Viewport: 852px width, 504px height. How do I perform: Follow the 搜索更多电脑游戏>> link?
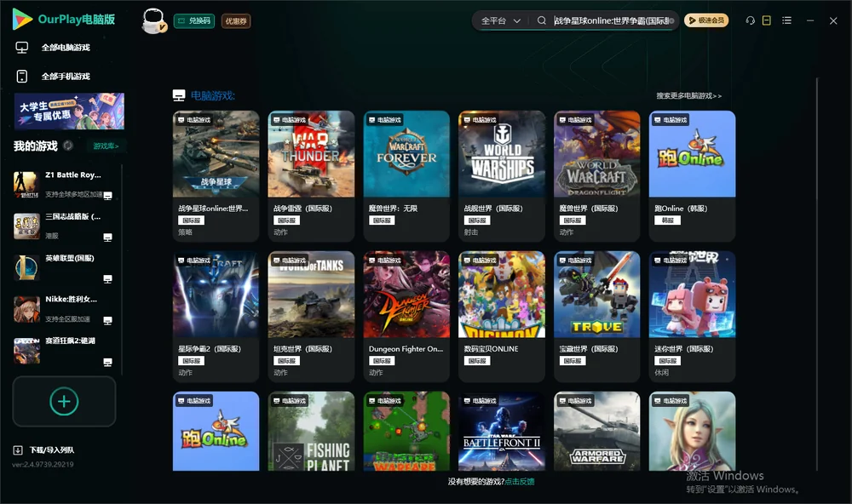click(x=688, y=95)
